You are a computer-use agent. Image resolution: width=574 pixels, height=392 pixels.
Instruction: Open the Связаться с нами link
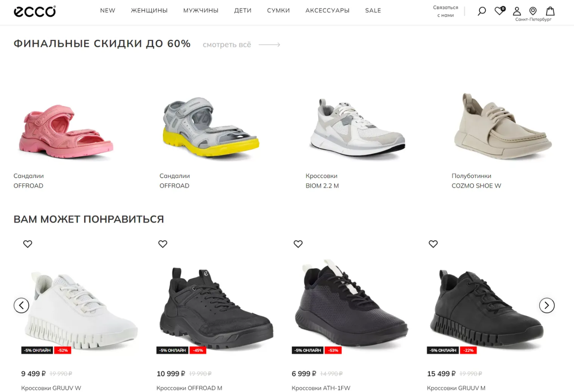point(446,11)
